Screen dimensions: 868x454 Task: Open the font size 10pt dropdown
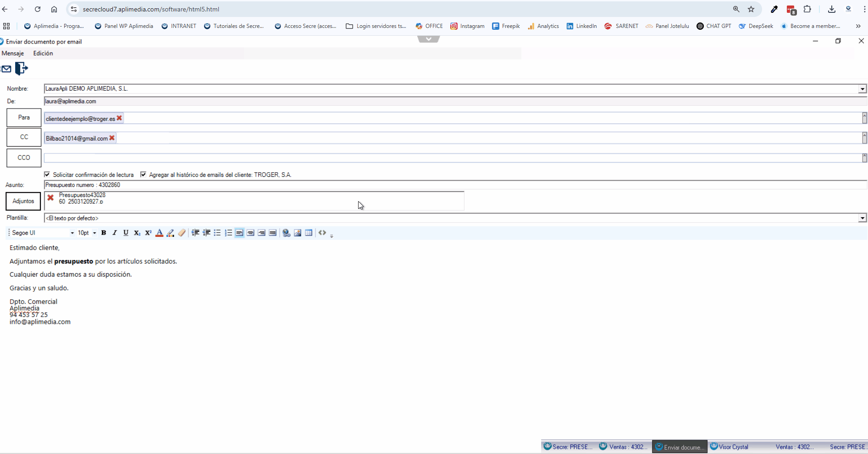pos(94,233)
